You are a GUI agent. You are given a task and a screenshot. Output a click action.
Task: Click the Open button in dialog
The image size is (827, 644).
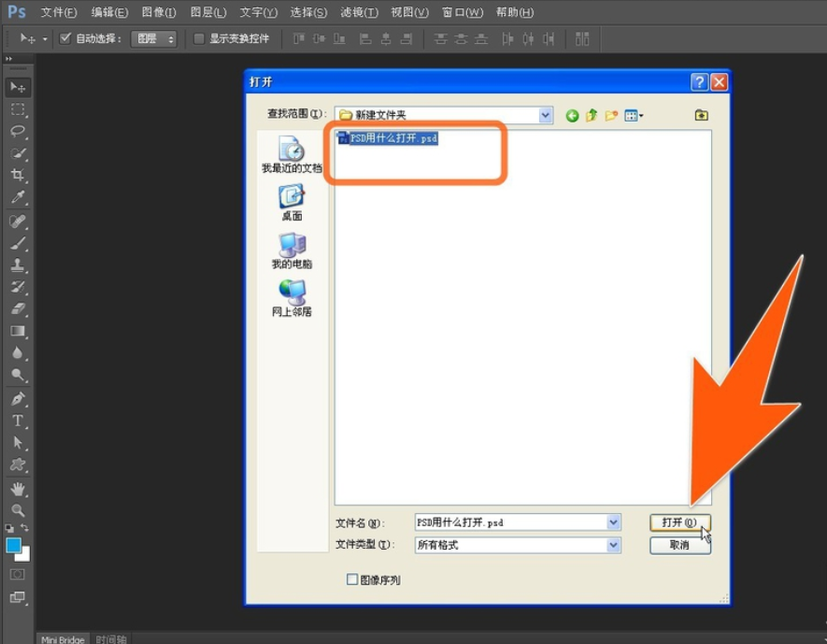pyautogui.click(x=679, y=522)
